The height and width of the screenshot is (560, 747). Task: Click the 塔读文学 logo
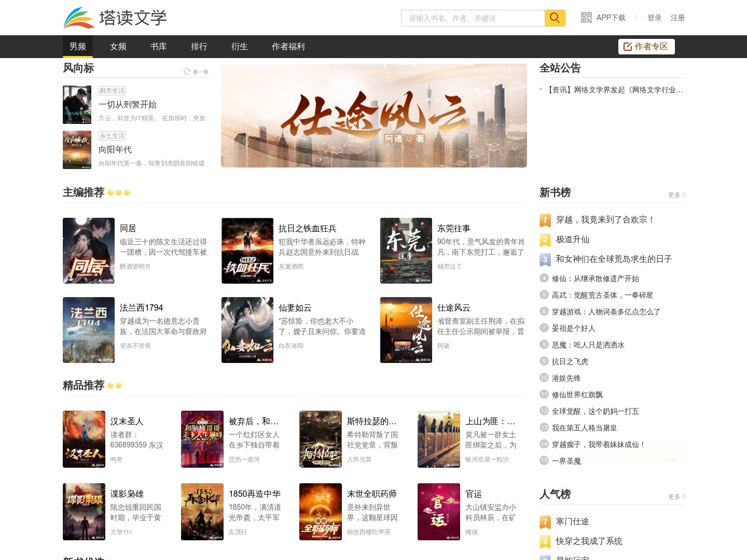click(x=115, y=18)
